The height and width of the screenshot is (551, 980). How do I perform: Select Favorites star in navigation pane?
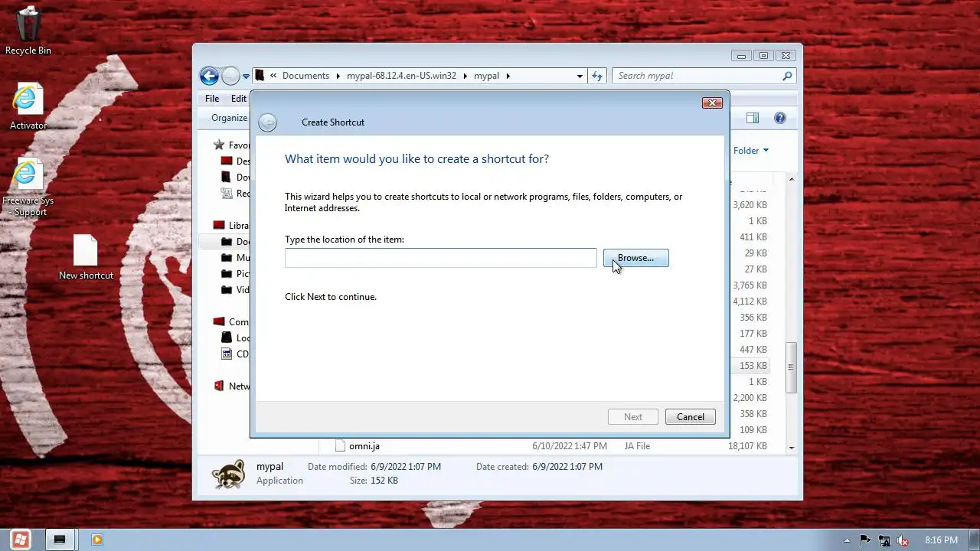219,145
